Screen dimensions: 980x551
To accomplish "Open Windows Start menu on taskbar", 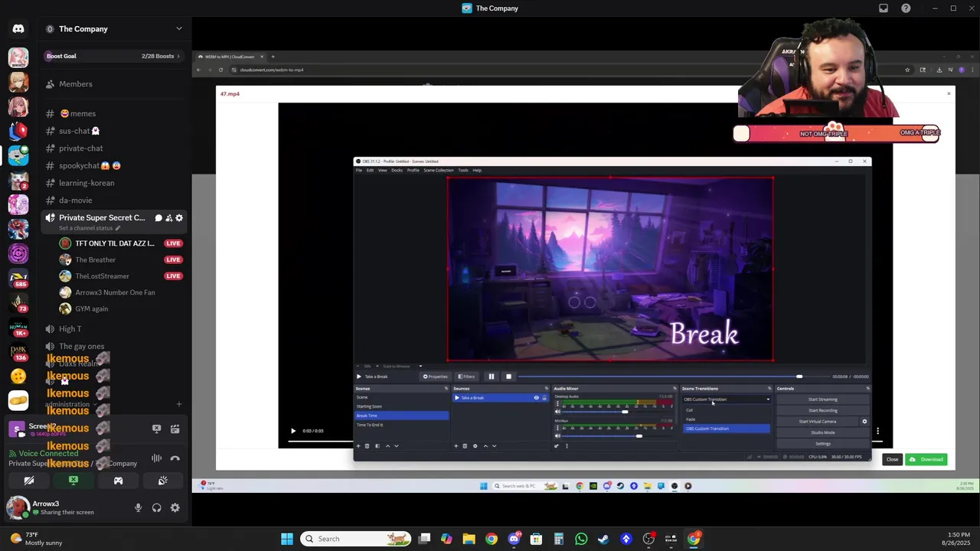I will click(287, 539).
